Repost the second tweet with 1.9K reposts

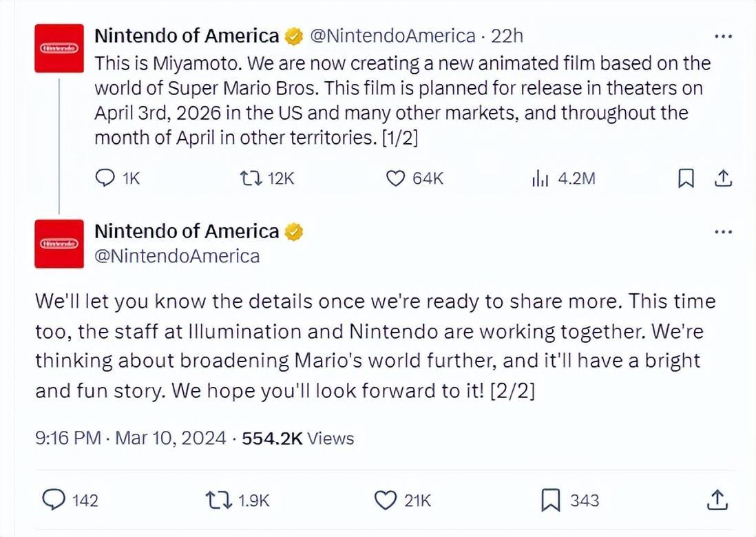(219, 500)
